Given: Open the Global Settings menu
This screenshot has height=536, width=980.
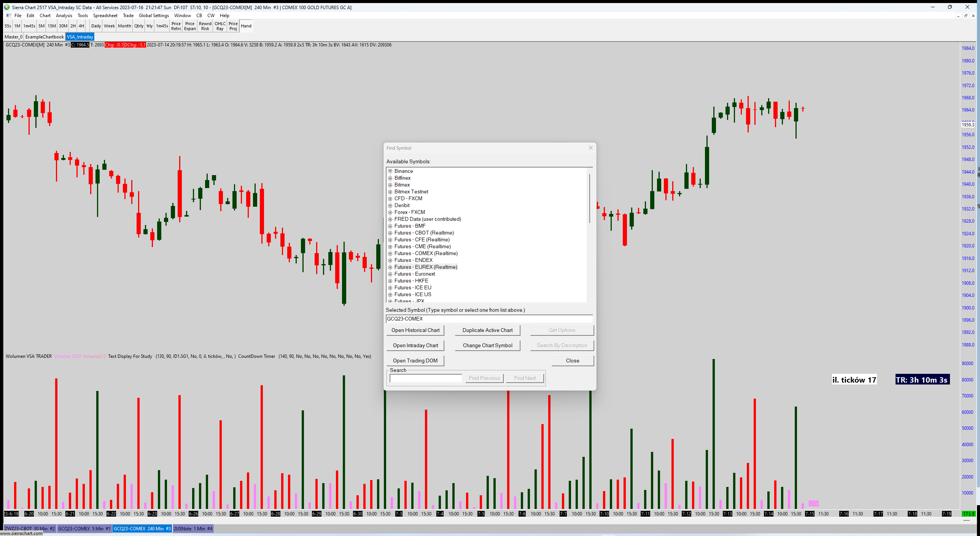Looking at the screenshot, I should (154, 16).
